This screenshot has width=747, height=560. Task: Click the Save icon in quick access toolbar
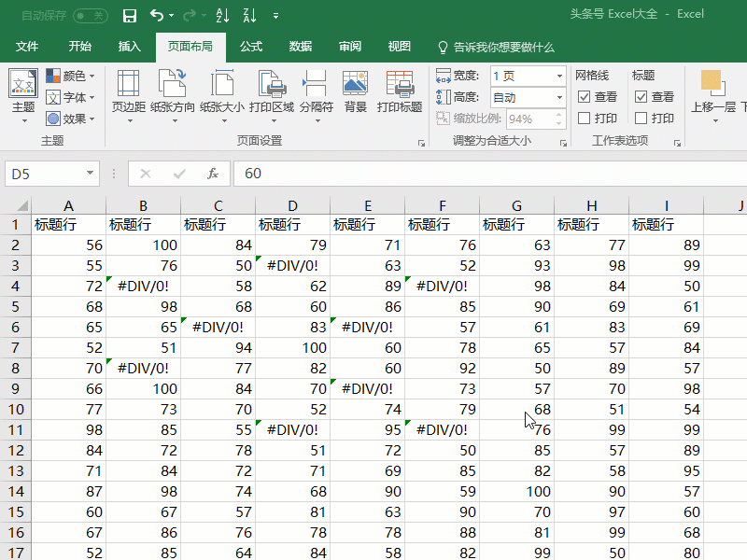(x=130, y=16)
